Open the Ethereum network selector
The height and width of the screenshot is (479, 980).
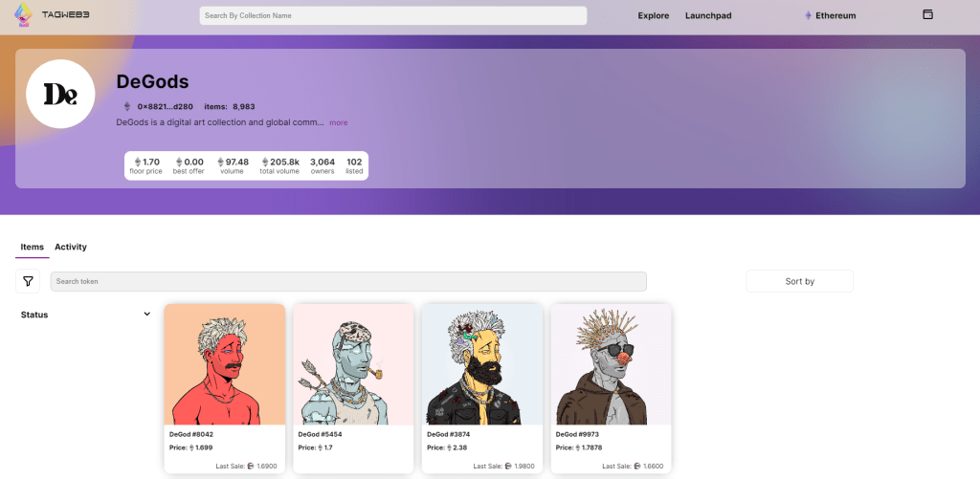[x=831, y=15]
